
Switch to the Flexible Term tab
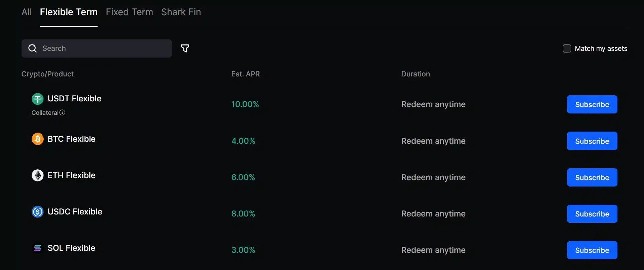69,12
